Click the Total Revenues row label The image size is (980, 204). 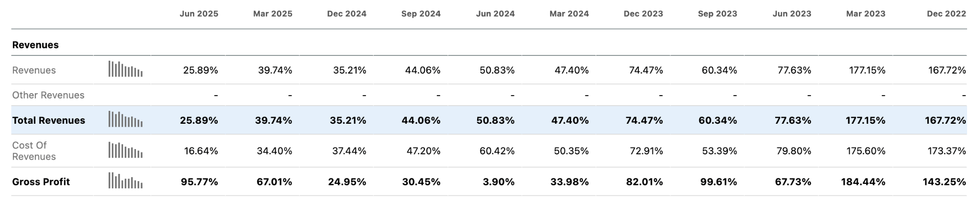coord(49,120)
